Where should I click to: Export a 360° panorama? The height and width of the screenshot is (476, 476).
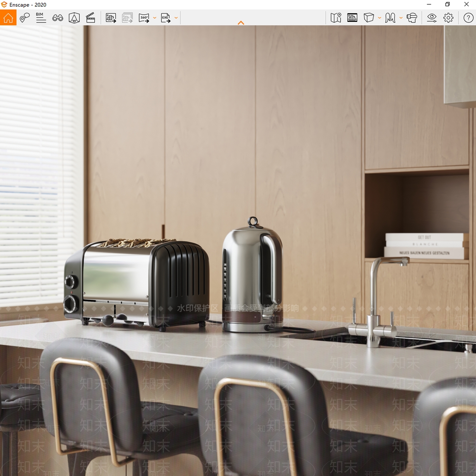click(x=144, y=18)
